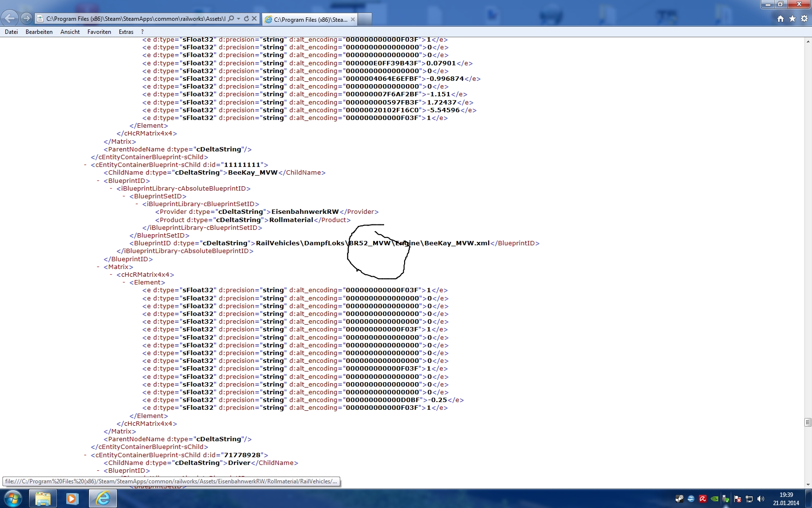Click the ChildName value Driver

click(239, 463)
